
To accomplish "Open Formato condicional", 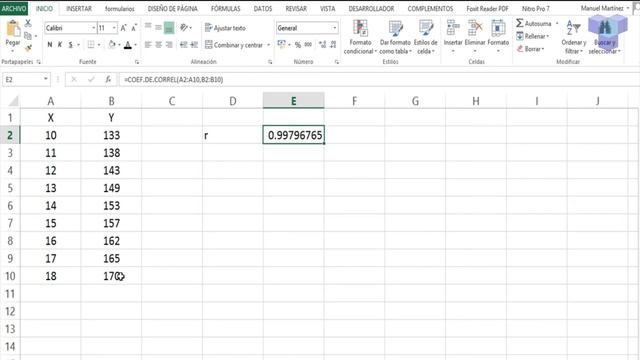I will 360,37.
